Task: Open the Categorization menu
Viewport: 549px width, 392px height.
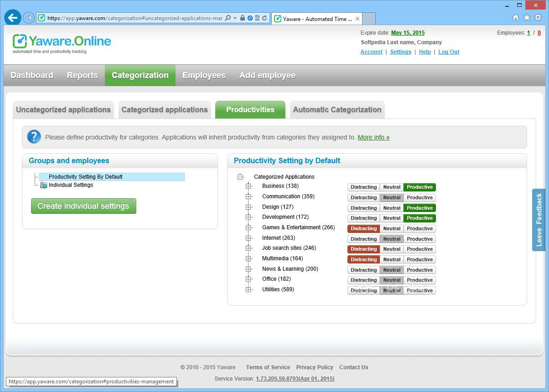Action: click(x=140, y=75)
